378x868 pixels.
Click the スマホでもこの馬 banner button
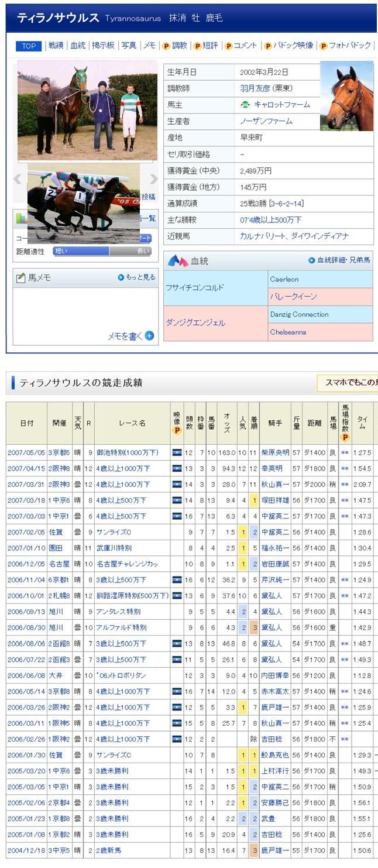(349, 383)
